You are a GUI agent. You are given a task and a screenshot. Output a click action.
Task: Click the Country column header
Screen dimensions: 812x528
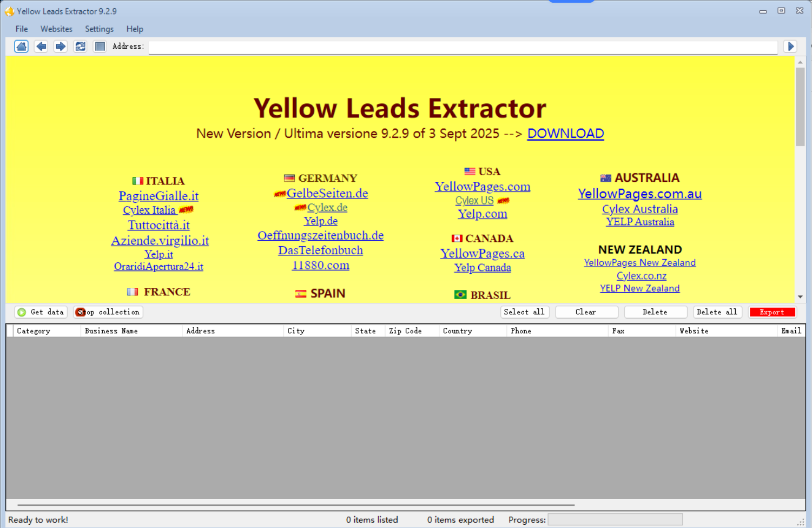coord(473,331)
